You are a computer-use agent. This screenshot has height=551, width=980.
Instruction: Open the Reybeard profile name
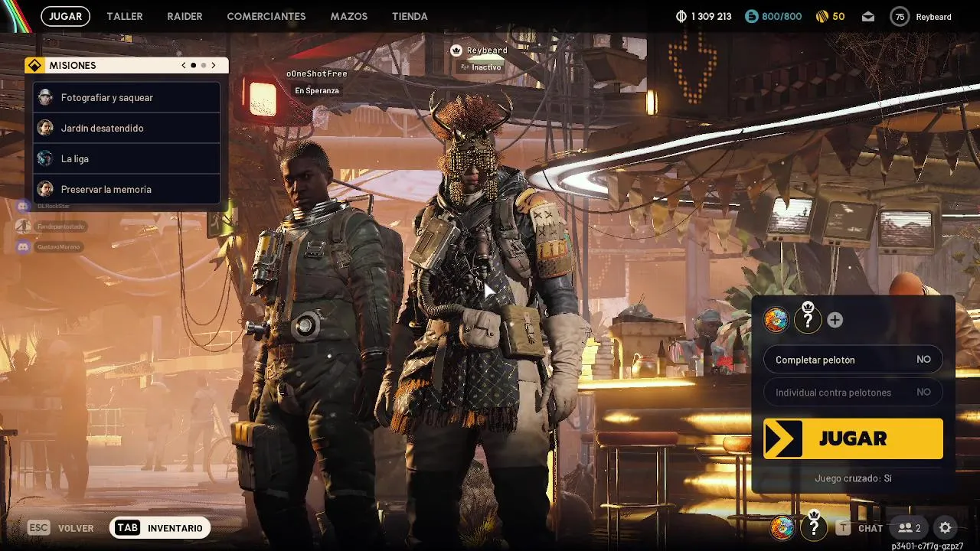click(933, 16)
